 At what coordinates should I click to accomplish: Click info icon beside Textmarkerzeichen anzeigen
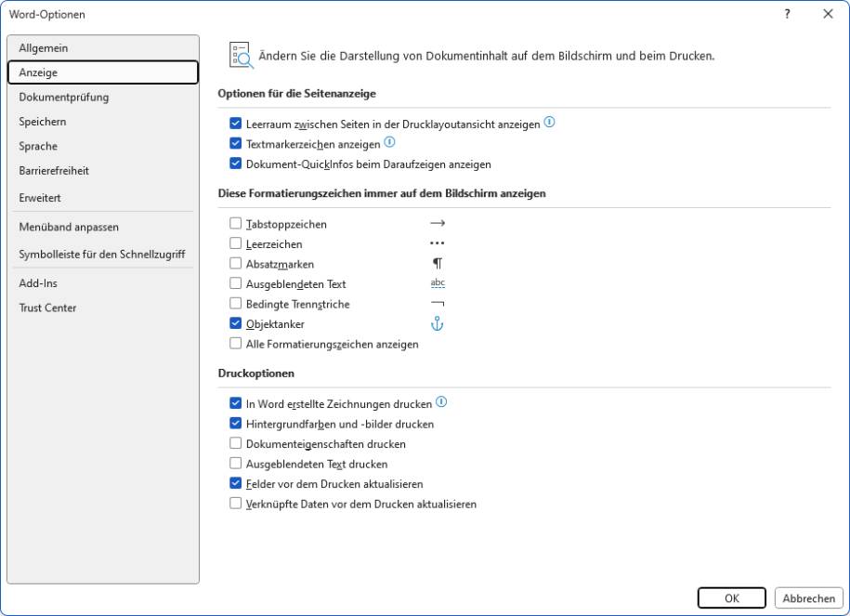[x=389, y=142]
